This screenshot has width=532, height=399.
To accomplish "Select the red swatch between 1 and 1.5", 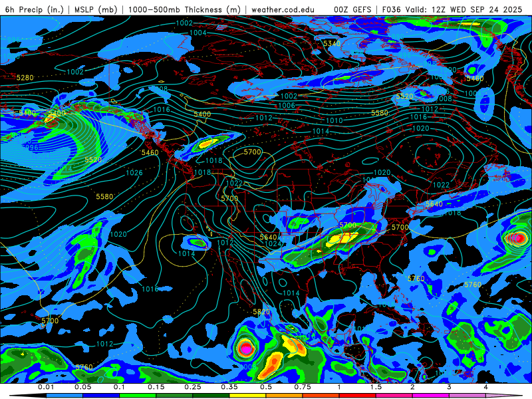I will (358, 396).
